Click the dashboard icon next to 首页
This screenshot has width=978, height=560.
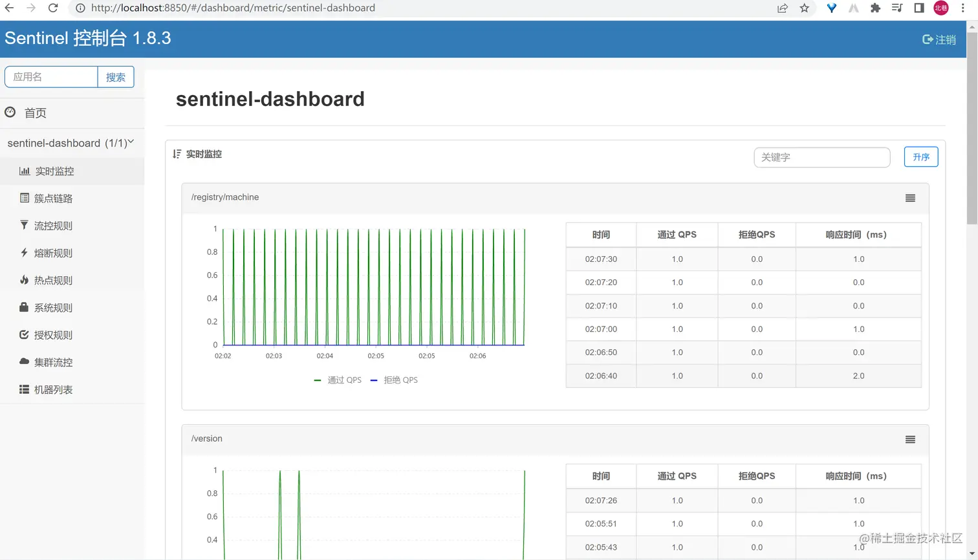(10, 112)
